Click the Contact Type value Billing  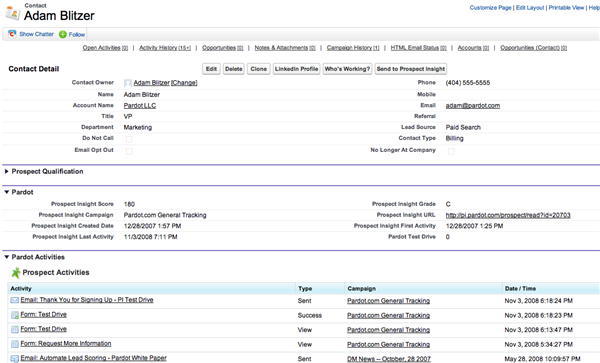455,138
